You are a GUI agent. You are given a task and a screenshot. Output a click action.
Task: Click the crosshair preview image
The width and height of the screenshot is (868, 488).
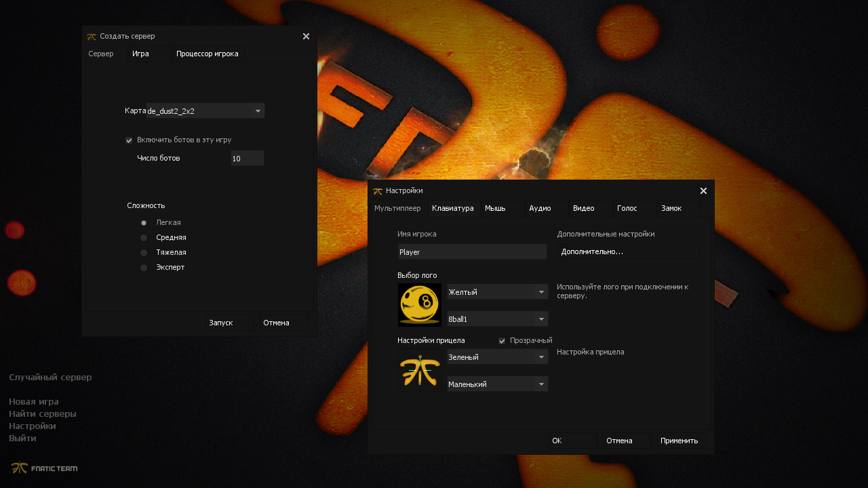point(419,371)
